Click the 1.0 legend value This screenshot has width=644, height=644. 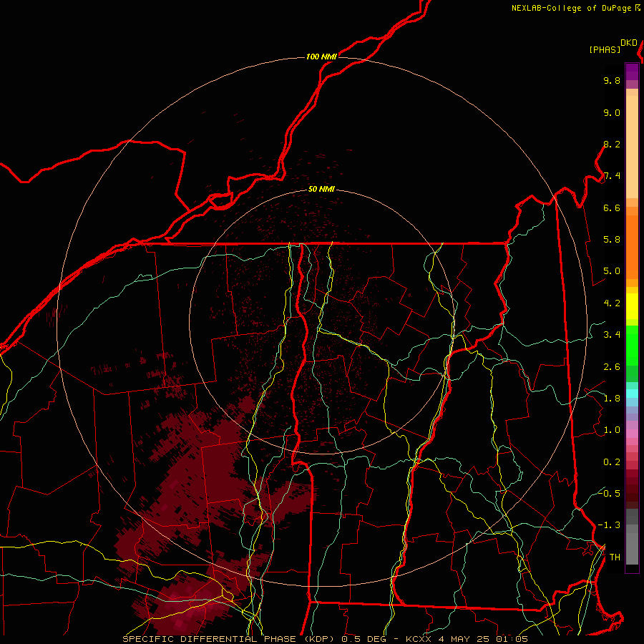coord(612,430)
